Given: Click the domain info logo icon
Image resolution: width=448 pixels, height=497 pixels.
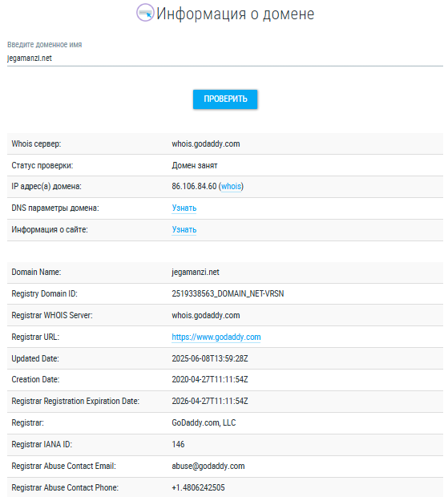Looking at the screenshot, I should tap(145, 13).
